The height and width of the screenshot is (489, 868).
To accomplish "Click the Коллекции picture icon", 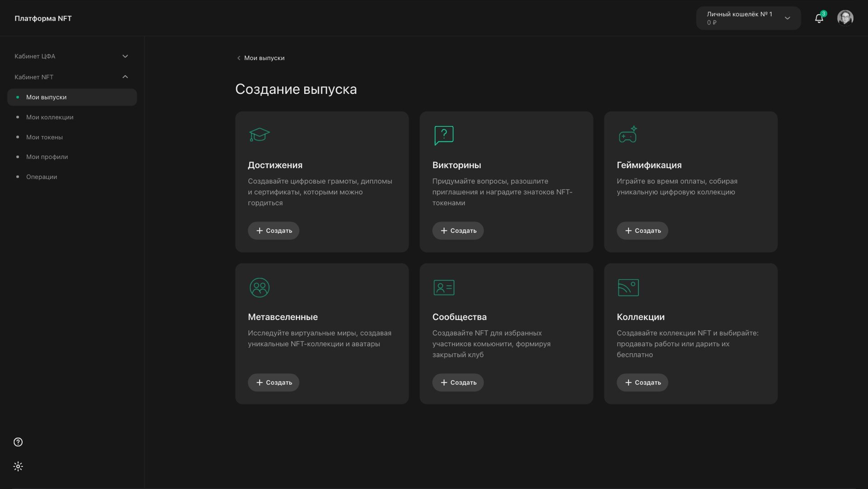I will 628,287.
